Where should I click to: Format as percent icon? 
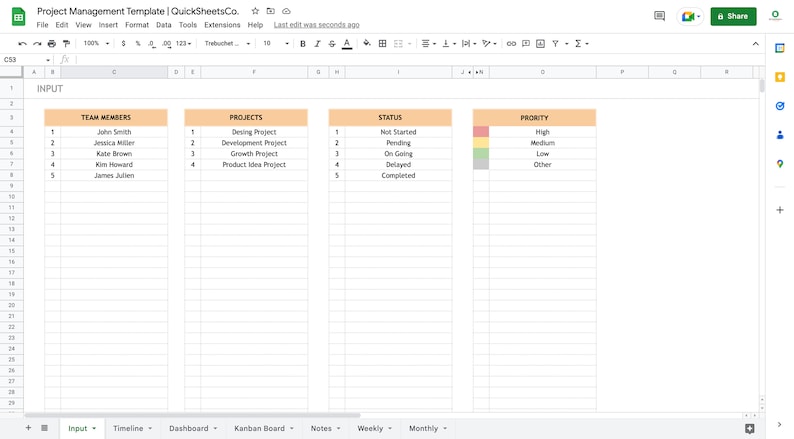click(x=138, y=44)
